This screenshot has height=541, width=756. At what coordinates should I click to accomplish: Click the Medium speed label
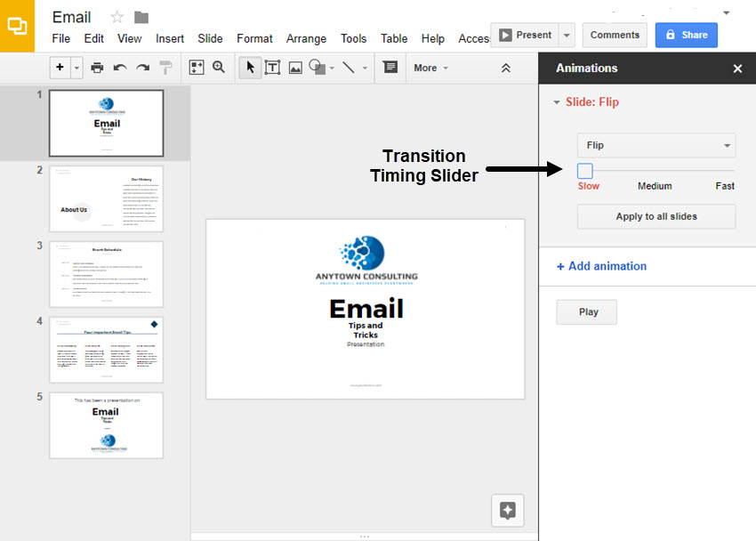tap(655, 186)
